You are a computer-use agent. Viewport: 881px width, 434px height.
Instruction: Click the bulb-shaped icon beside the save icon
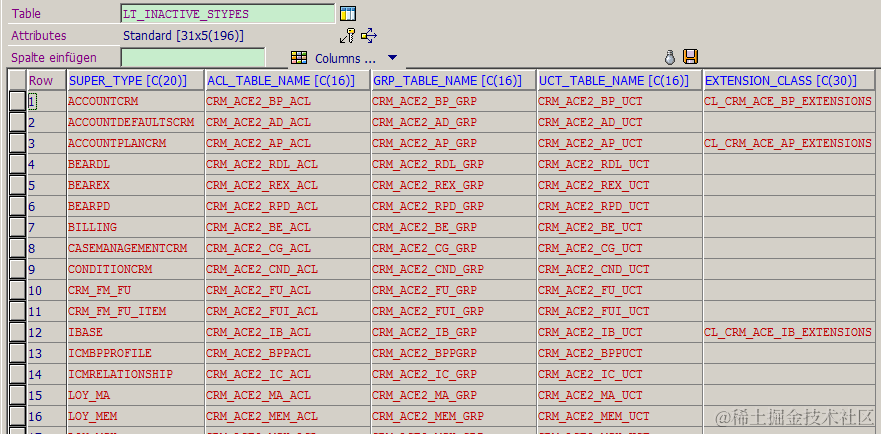[669, 57]
